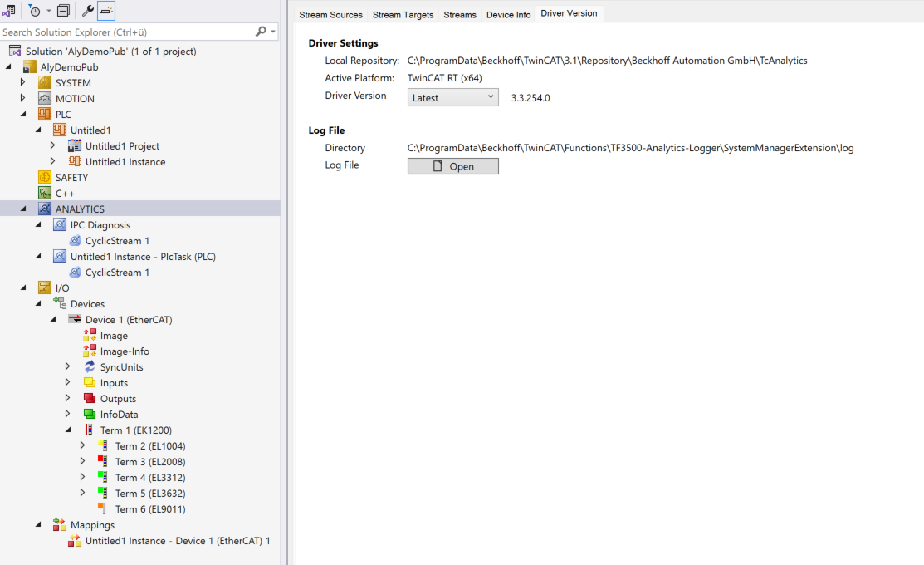Open the Stream Targets tab

point(403,15)
